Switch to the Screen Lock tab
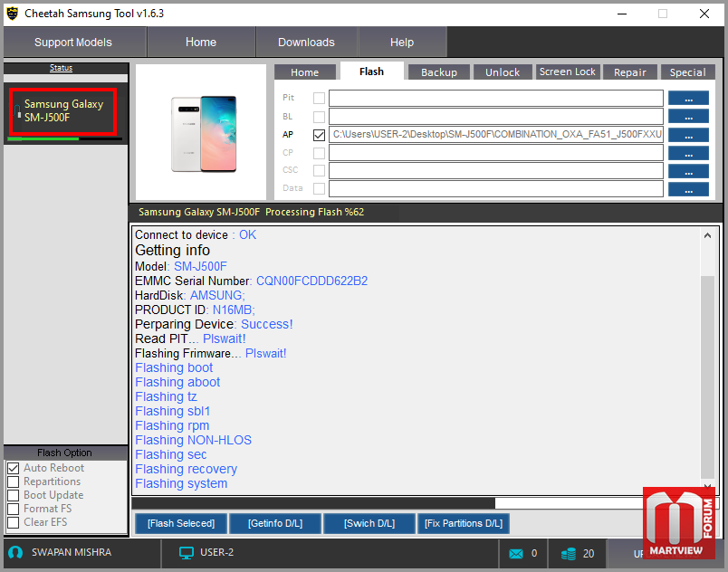Image resolution: width=728 pixels, height=572 pixels. (x=568, y=71)
